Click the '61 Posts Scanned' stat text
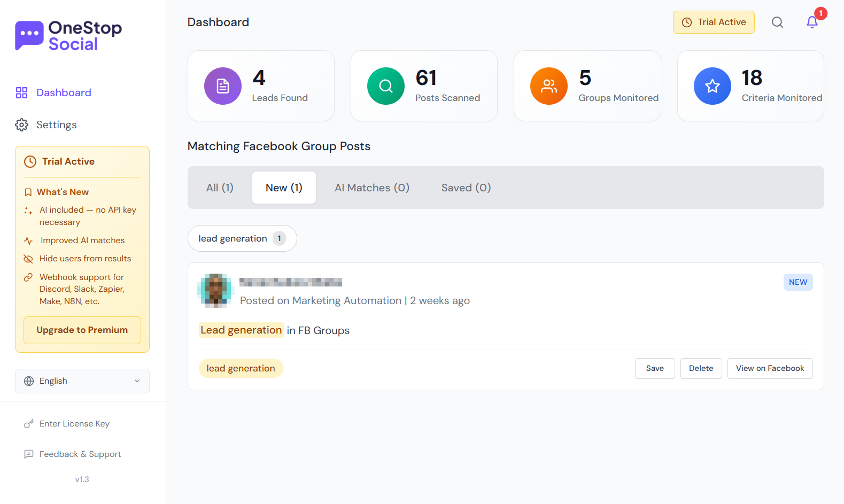This screenshot has width=844, height=504. pyautogui.click(x=447, y=86)
